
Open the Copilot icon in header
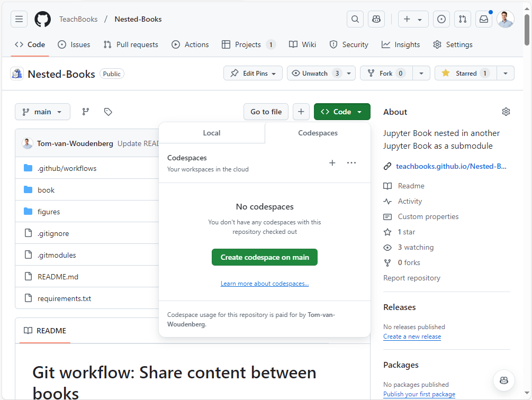376,19
